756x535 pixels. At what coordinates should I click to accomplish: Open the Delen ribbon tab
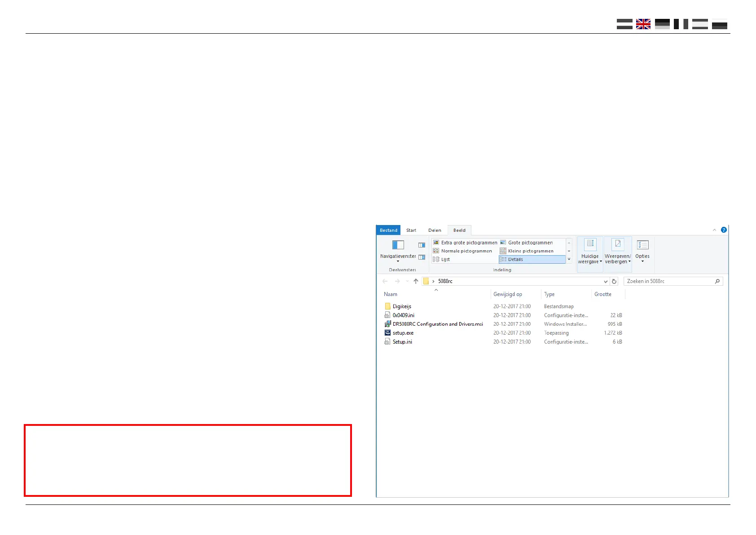coord(435,230)
